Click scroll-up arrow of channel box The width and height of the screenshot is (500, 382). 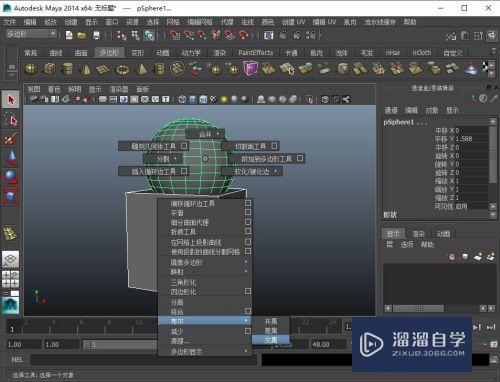[493, 121]
